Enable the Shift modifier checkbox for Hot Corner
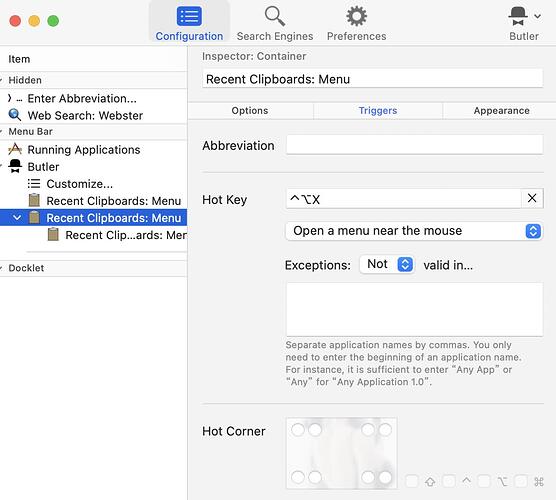Image resolution: width=556 pixels, height=500 pixels. (x=412, y=482)
